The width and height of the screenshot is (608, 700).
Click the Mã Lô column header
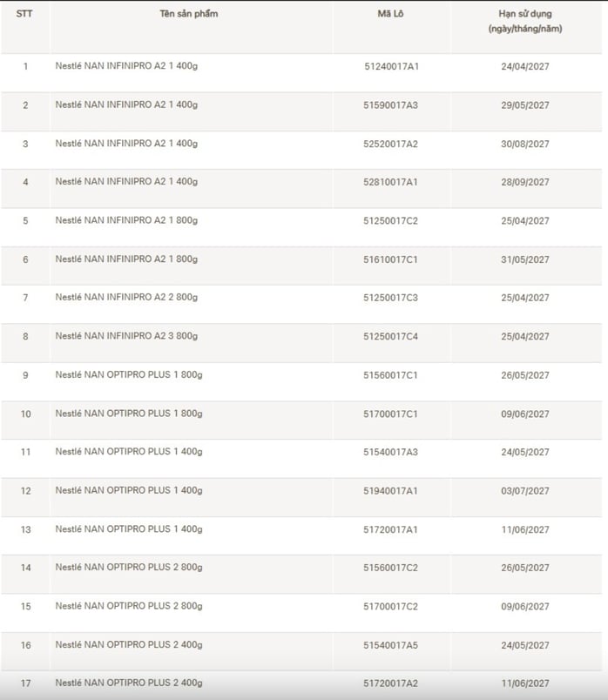[391, 14]
